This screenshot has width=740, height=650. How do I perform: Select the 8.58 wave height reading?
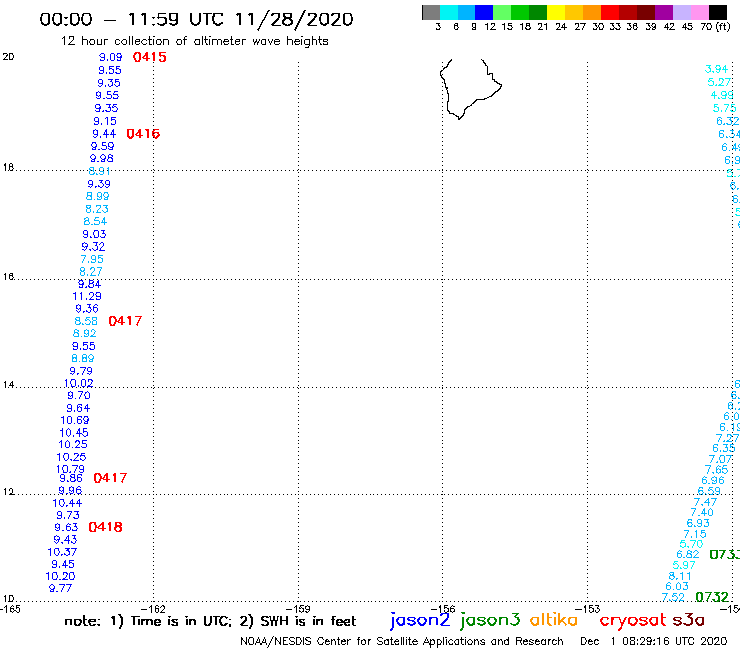coord(86,321)
